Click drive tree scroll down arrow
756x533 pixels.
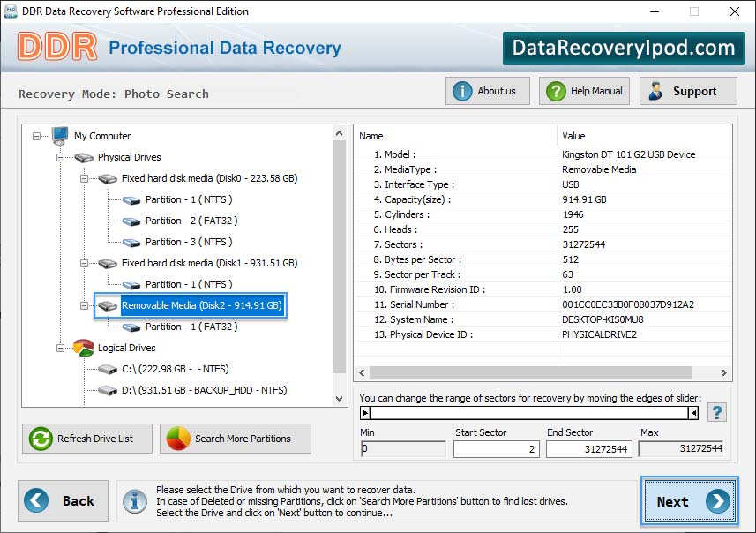(x=340, y=398)
